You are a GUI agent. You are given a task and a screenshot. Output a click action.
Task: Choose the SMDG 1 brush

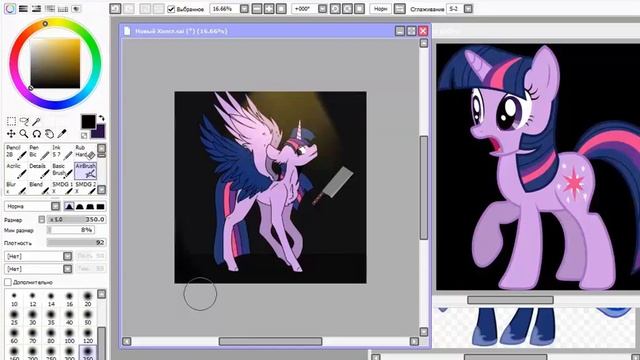pos(62,187)
